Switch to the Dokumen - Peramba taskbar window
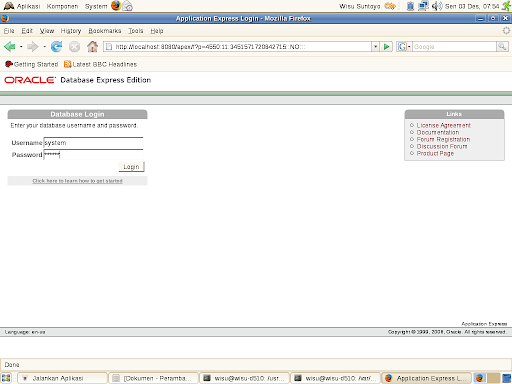 [153, 378]
